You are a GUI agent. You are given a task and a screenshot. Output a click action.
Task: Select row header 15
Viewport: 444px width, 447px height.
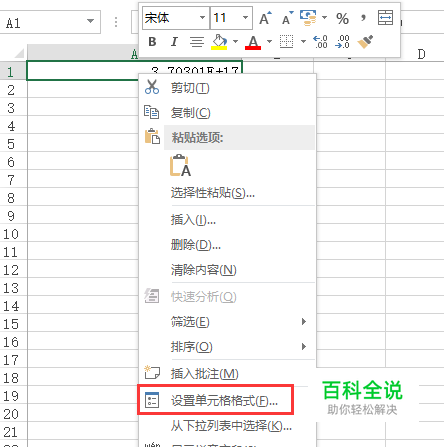pos(13,324)
